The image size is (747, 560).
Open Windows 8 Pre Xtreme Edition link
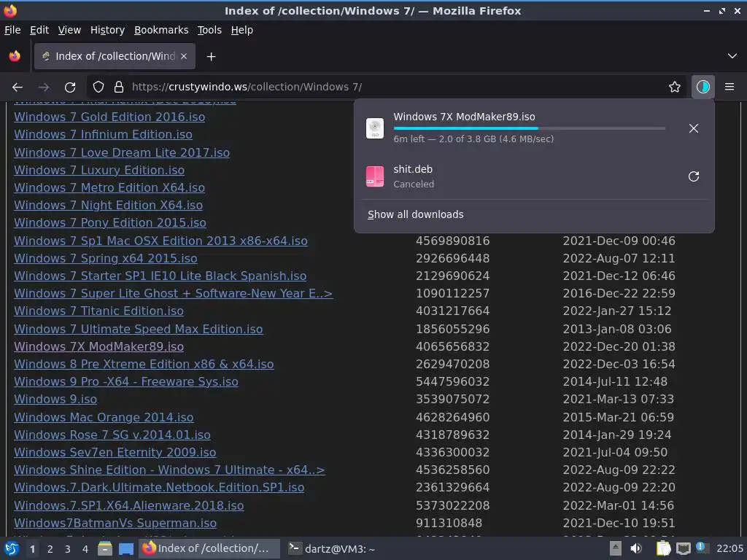144,365
